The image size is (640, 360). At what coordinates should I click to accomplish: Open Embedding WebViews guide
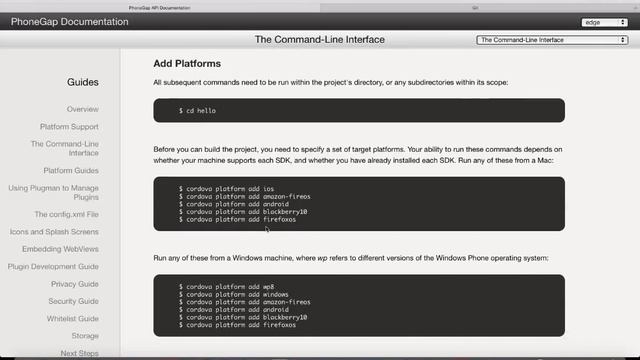[60, 249]
